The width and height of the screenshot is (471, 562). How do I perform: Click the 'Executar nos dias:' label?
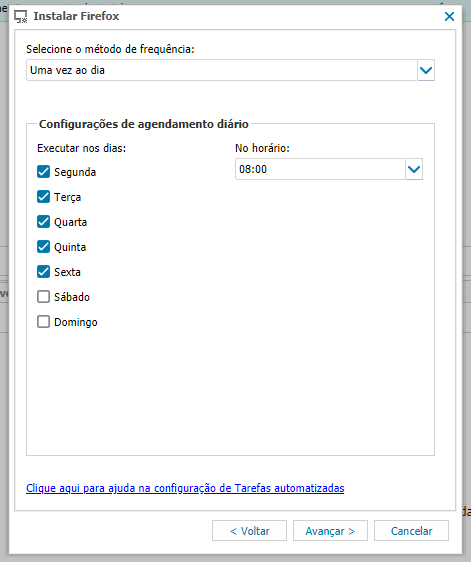82,148
